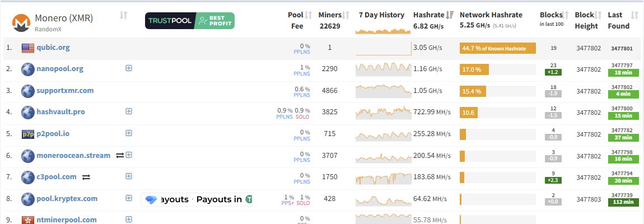
Task: Click the Kryptex Payouts banner ad
Action: click(197, 200)
